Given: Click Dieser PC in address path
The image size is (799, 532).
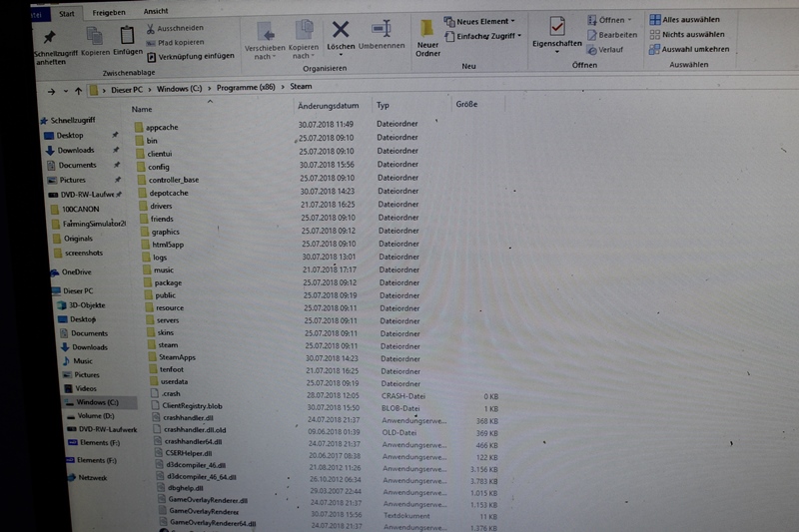Looking at the screenshot, I should click(127, 90).
